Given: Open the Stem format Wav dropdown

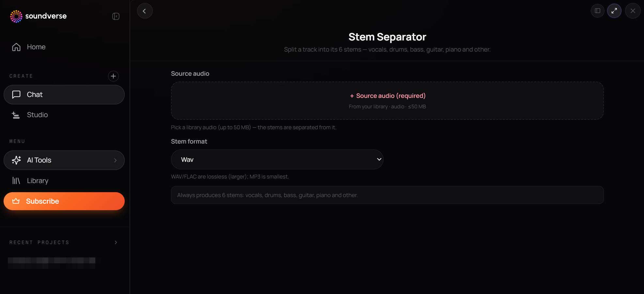Looking at the screenshot, I should tap(277, 160).
